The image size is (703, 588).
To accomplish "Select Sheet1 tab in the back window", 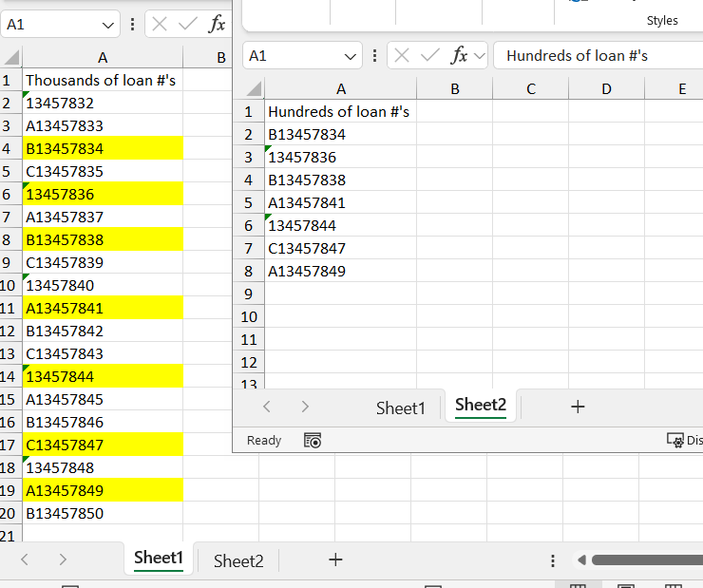I will (159, 558).
